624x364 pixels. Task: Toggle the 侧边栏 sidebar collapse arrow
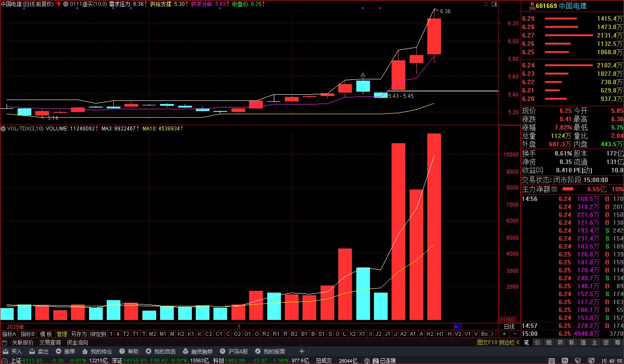coord(518,342)
